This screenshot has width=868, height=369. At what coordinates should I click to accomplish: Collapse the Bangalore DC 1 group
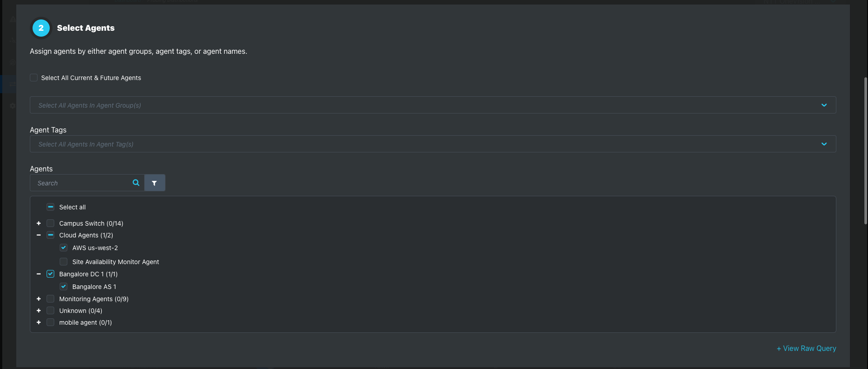pyautogui.click(x=39, y=274)
